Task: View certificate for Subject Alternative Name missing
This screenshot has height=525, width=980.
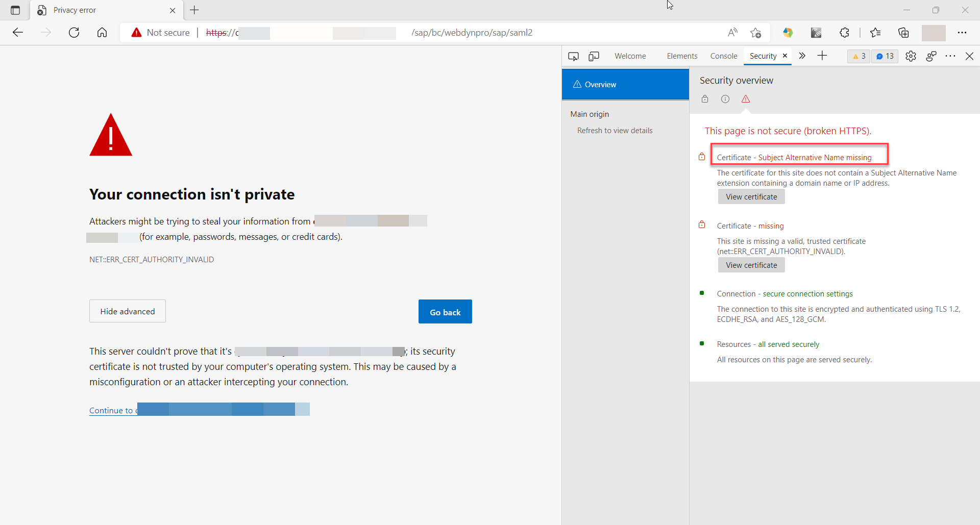Action: 751,197
